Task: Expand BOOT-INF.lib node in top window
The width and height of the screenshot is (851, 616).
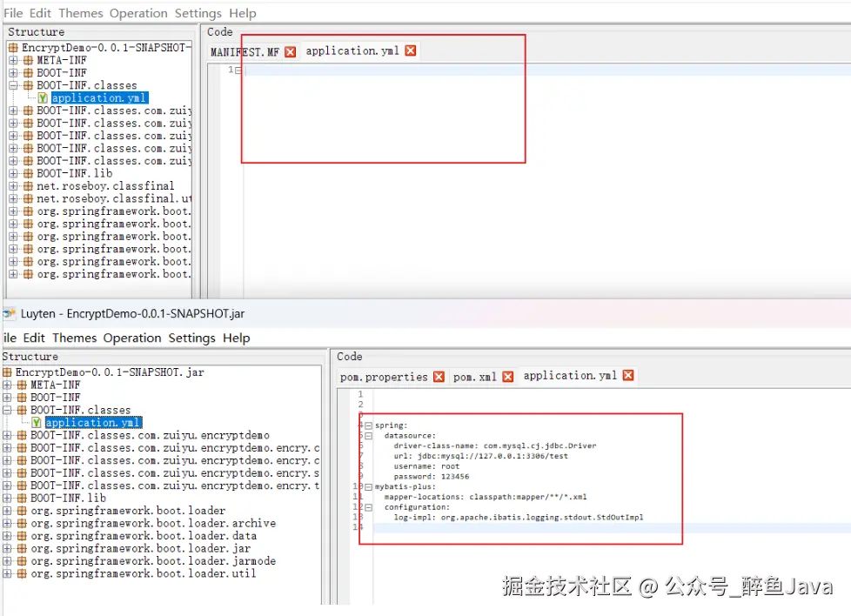Action: 14,174
